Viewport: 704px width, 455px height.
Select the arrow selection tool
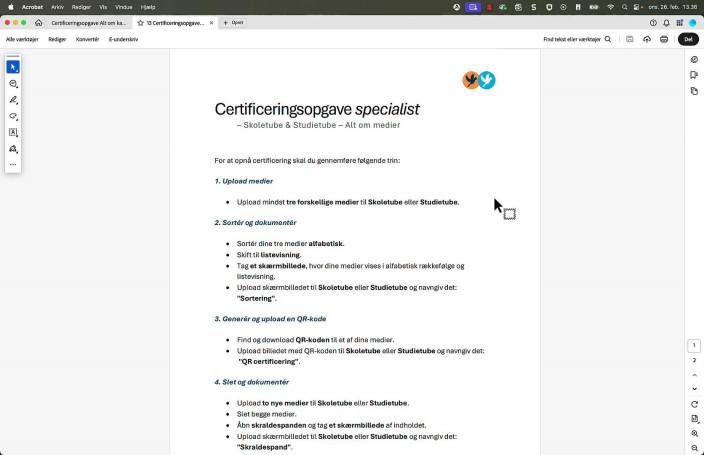[x=13, y=67]
